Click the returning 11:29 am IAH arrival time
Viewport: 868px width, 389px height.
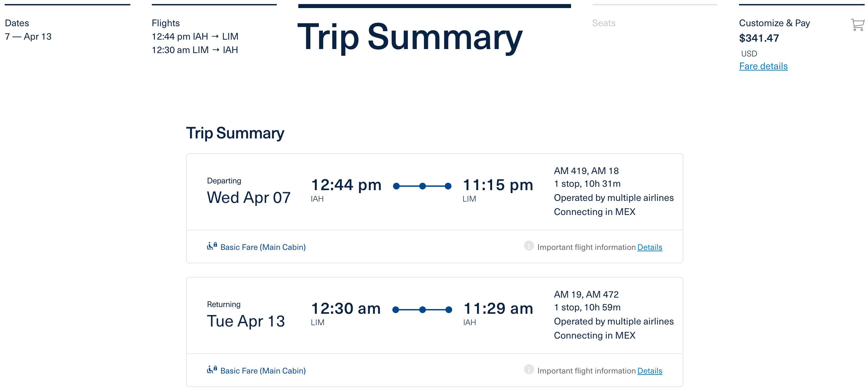(498, 309)
